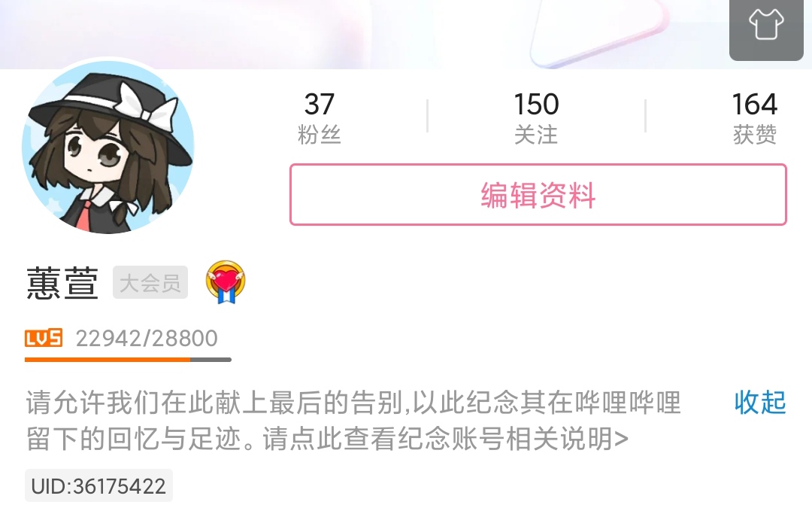812x514 pixels.
Task: Tap the profile avatar picture
Action: pyautogui.click(x=108, y=148)
